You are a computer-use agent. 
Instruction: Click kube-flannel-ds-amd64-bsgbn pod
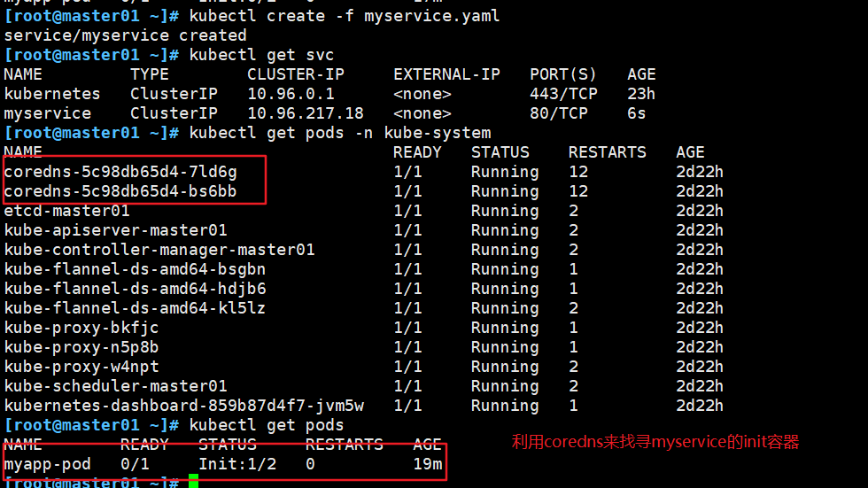[135, 269]
